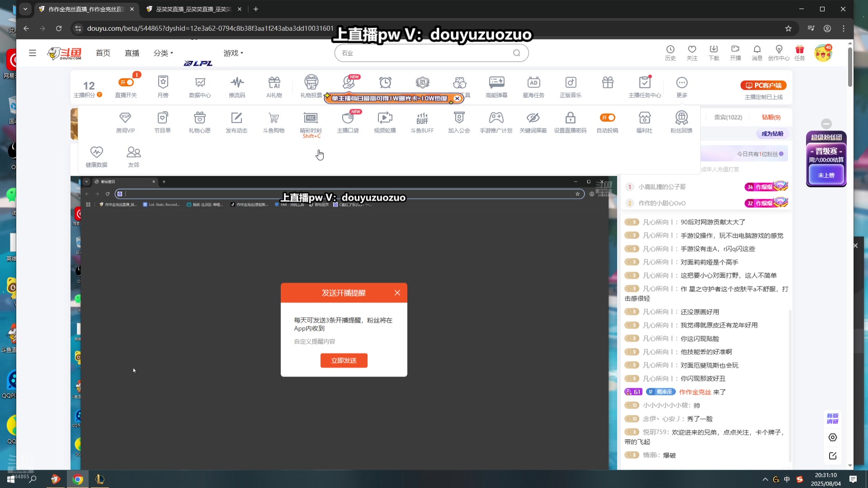Image resolution: width=868 pixels, height=488 pixels.
Task: Go to 首页 homepage
Action: tap(103, 53)
